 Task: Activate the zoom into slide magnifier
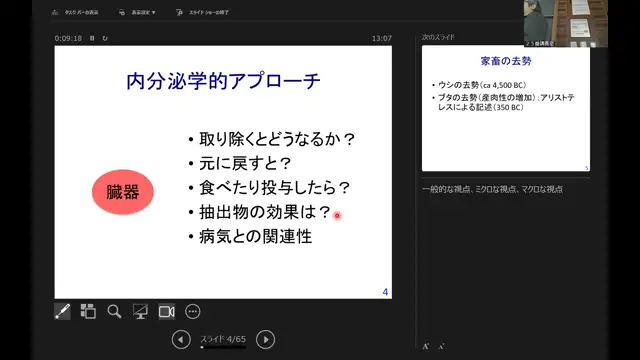(x=114, y=312)
